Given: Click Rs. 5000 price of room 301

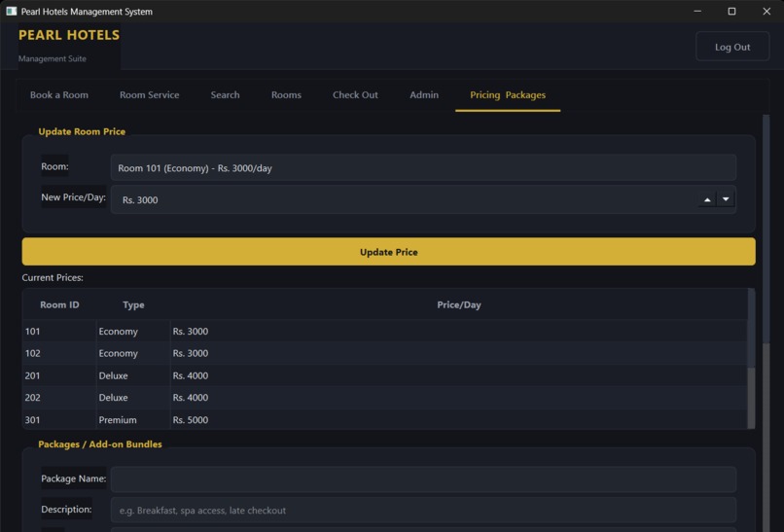Looking at the screenshot, I should (x=458, y=420).
